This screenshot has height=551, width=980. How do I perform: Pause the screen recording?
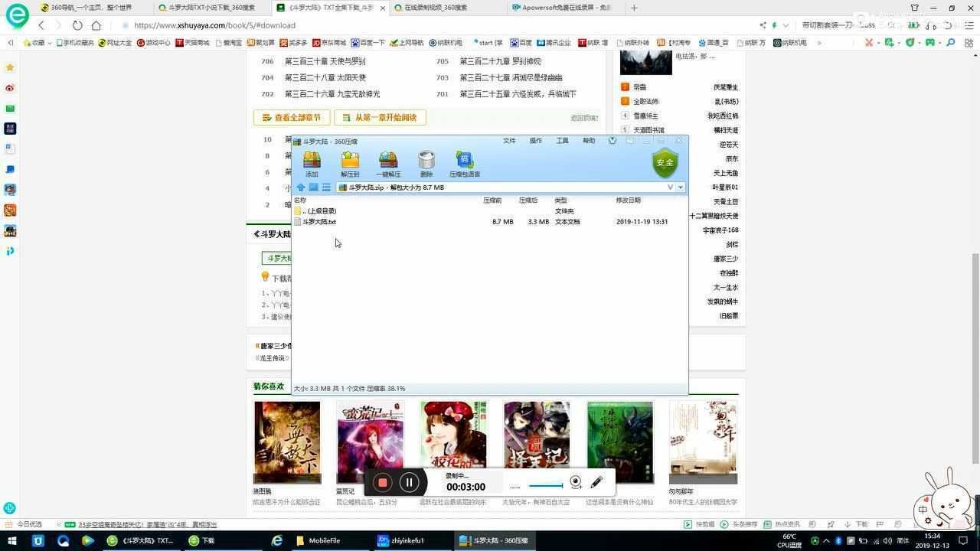(x=409, y=482)
